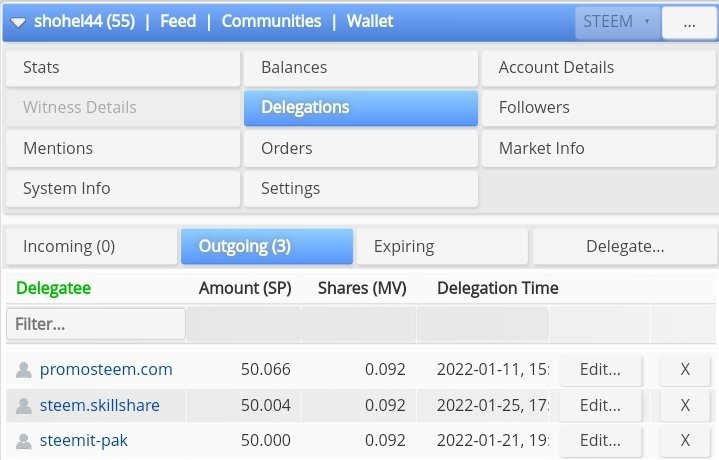The width and height of the screenshot is (719, 460).
Task: Open the System Info tab
Action: coord(123,188)
